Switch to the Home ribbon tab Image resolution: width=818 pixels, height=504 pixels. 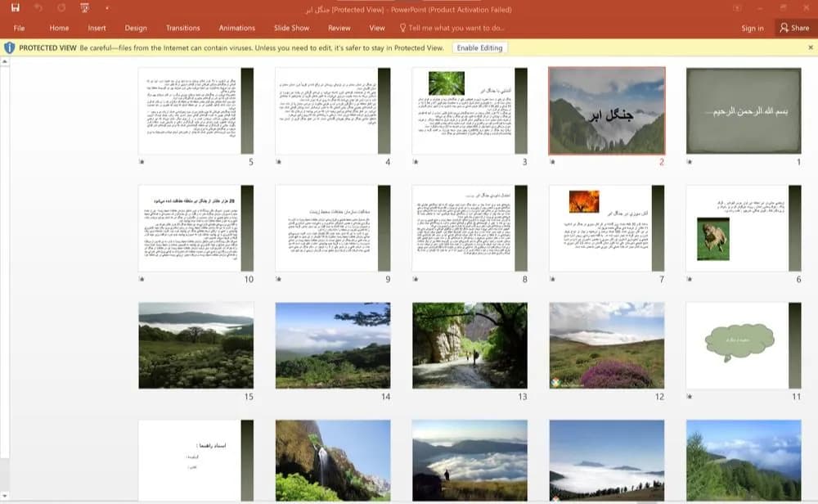click(x=59, y=28)
